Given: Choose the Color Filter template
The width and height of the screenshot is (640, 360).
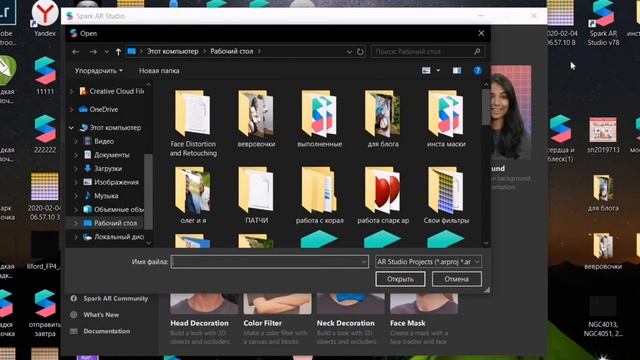Looking at the screenshot, I should pos(277,318).
